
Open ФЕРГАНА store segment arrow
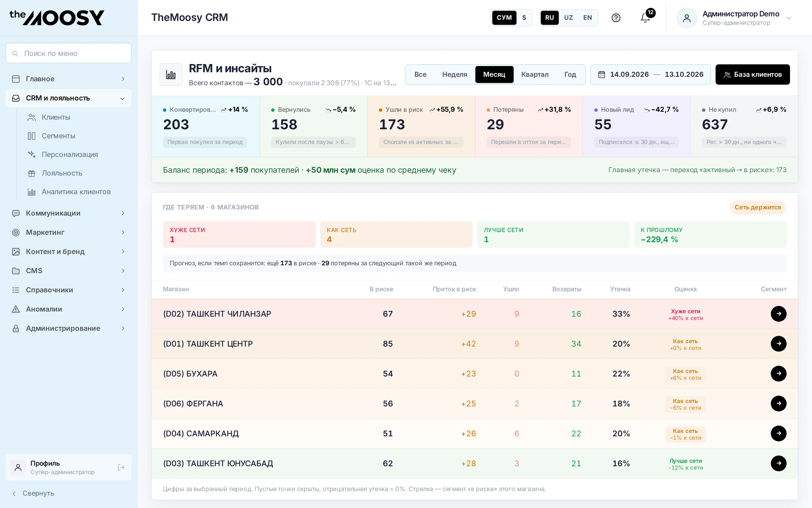[x=779, y=403]
